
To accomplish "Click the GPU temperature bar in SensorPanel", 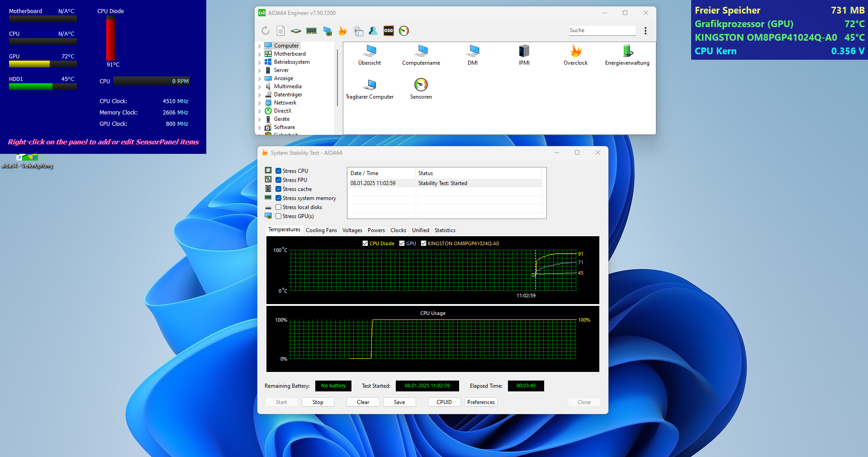I will click(43, 64).
